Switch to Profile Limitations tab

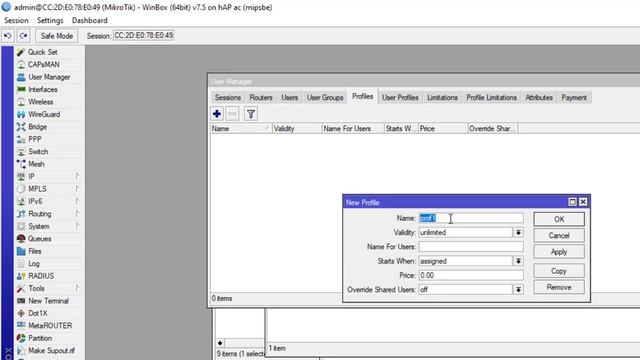coord(491,98)
